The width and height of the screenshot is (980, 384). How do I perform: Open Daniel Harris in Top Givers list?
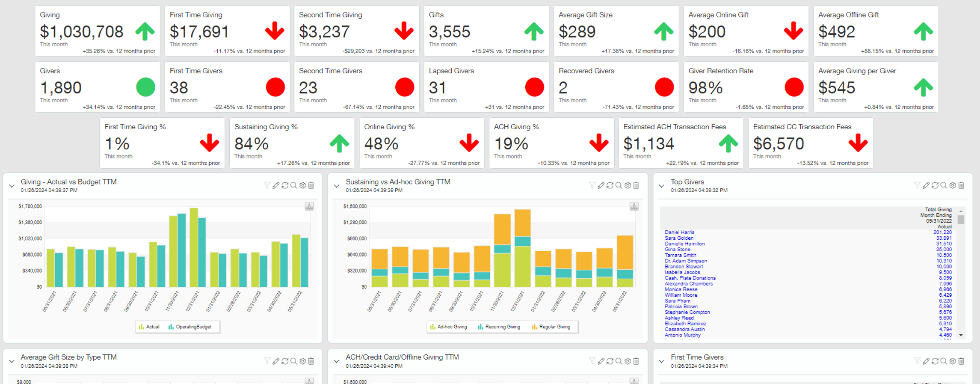[x=679, y=232]
